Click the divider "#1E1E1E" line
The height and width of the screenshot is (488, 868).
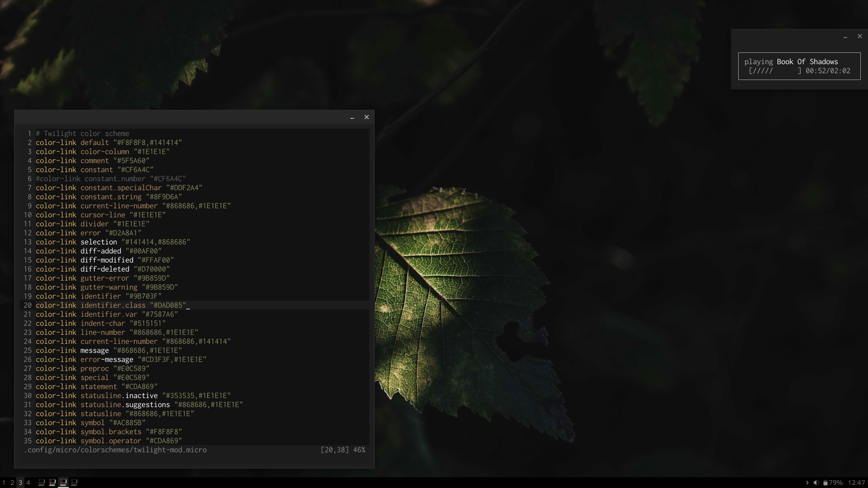coord(93,224)
